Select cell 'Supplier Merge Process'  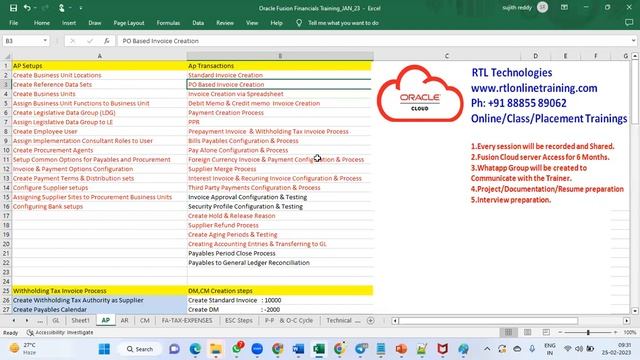pyautogui.click(x=280, y=169)
